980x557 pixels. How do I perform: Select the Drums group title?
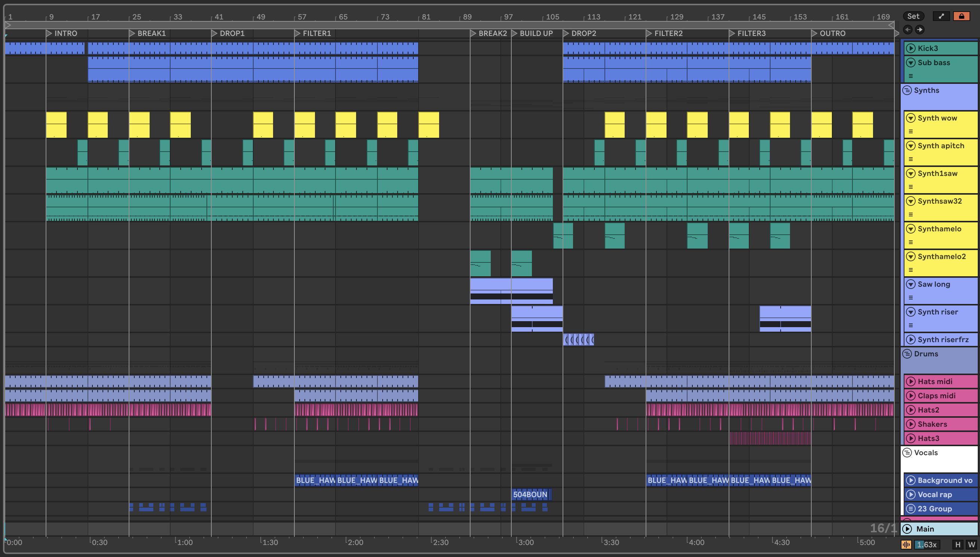(x=926, y=354)
